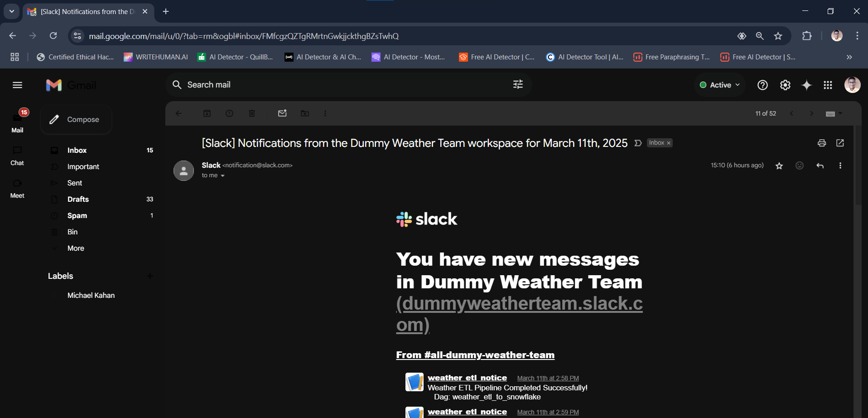Open the Chrome extensions puzzle icon
The height and width of the screenshot is (418, 868).
tap(807, 36)
